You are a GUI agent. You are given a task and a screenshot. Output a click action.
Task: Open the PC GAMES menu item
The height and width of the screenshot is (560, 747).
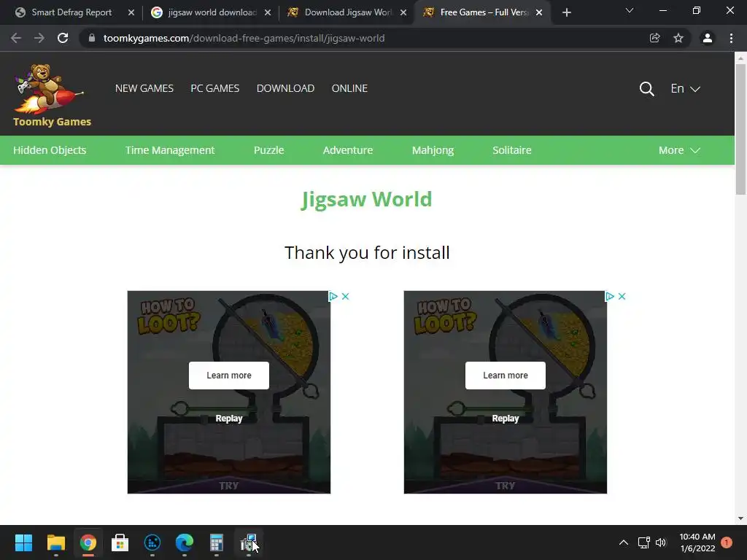point(215,88)
